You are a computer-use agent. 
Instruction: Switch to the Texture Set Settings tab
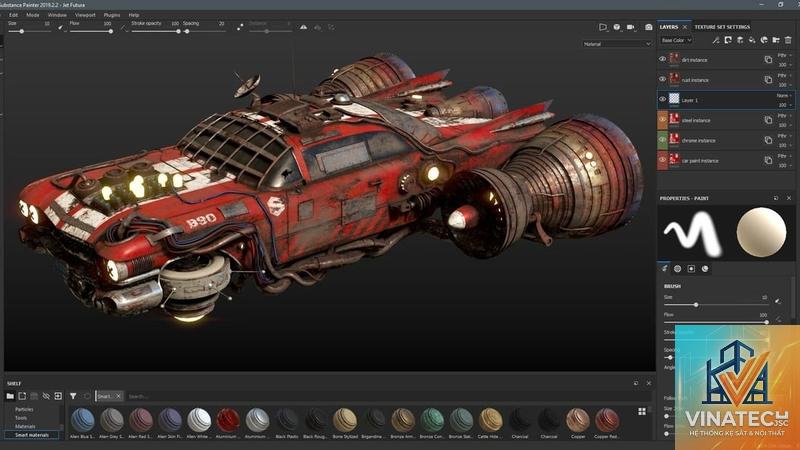[722, 27]
